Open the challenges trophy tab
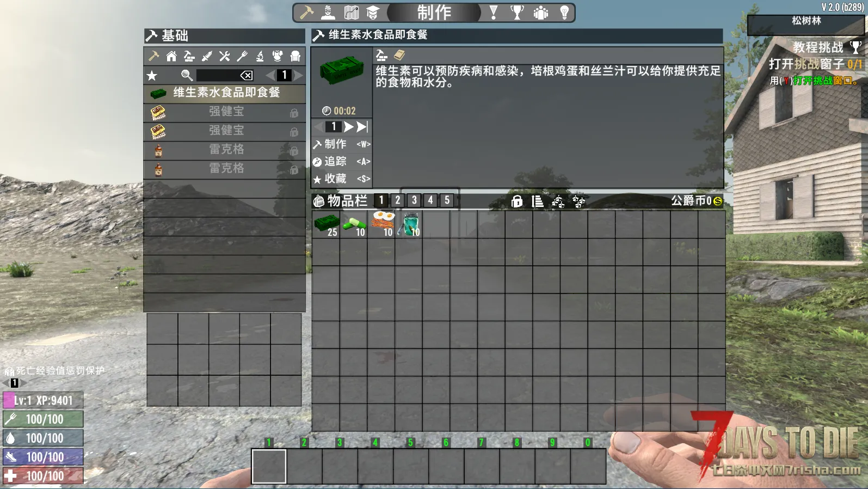Image resolution: width=868 pixels, height=489 pixels. [x=517, y=12]
